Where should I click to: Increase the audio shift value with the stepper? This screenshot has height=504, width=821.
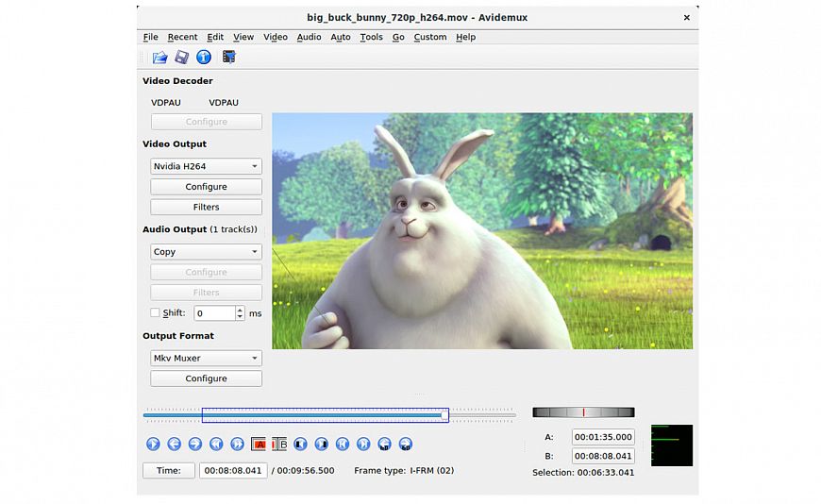click(241, 310)
